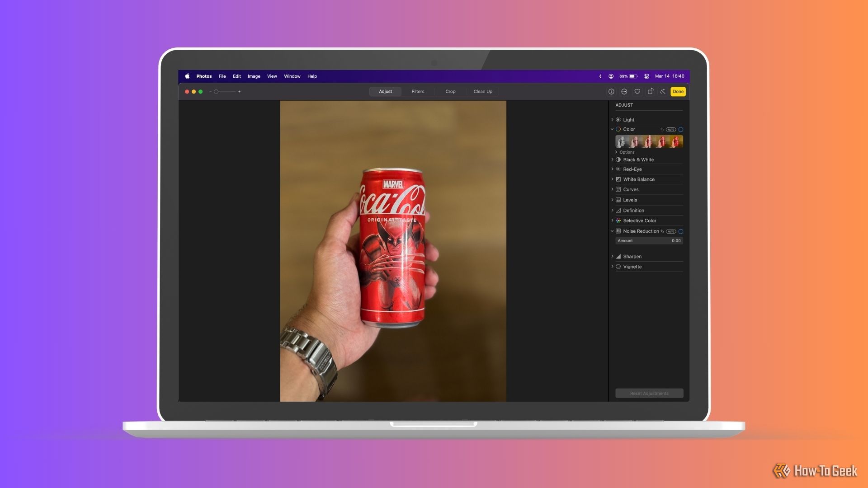Viewport: 868px width, 488px height.
Task: Click the Crop tab
Action: (x=450, y=91)
